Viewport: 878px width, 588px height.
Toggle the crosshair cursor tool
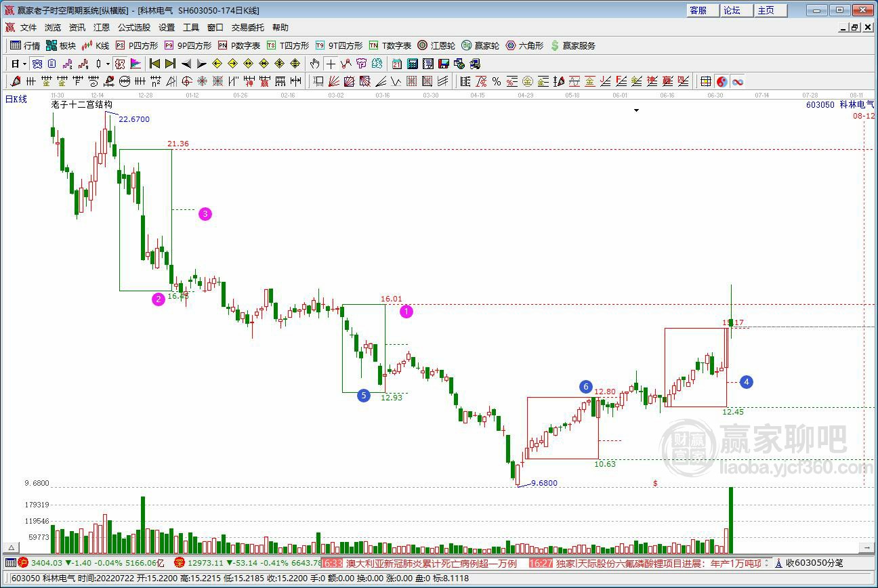[330, 64]
